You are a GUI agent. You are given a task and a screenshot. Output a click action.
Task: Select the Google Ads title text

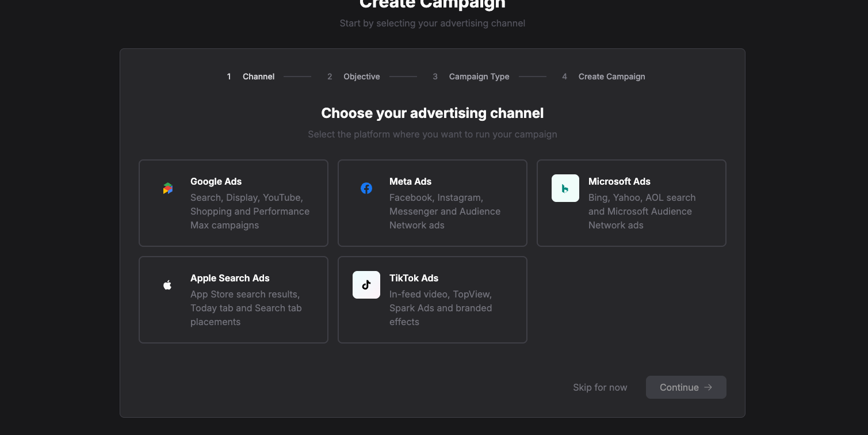click(x=216, y=181)
